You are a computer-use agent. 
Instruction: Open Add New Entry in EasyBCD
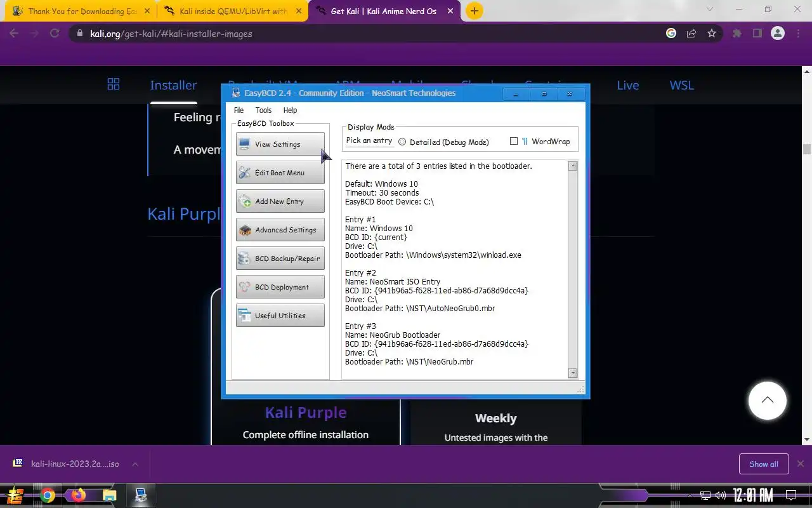(x=280, y=201)
